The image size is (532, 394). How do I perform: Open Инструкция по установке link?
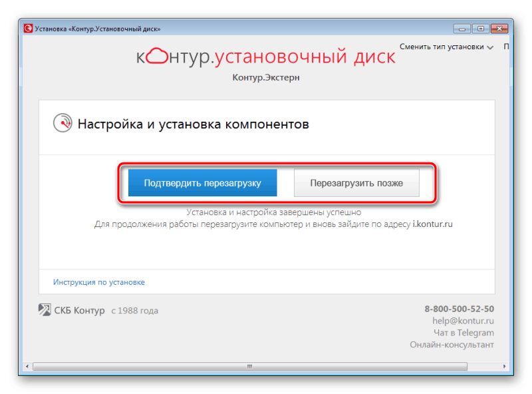click(x=98, y=282)
